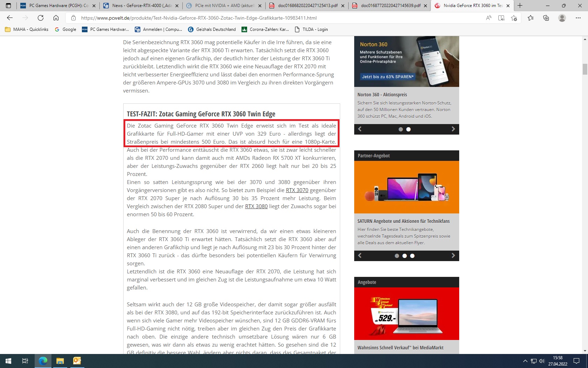Go back to the previous page
This screenshot has width=588, height=368.
pos(10,18)
